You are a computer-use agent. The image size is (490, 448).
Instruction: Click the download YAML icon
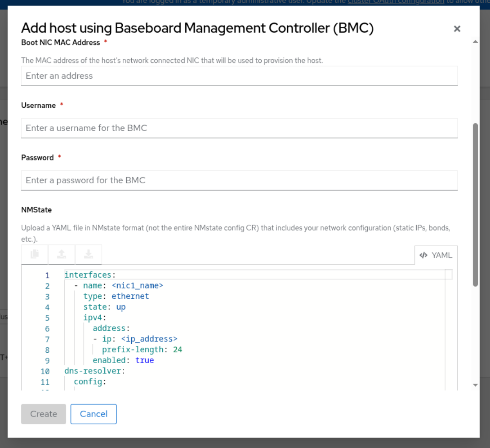point(89,254)
